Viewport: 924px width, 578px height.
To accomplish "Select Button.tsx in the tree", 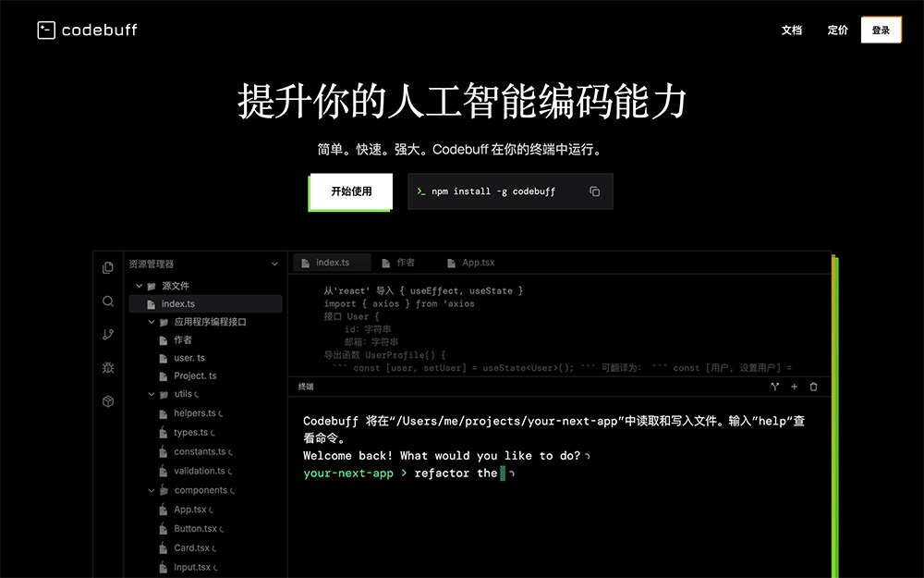I will (x=195, y=528).
